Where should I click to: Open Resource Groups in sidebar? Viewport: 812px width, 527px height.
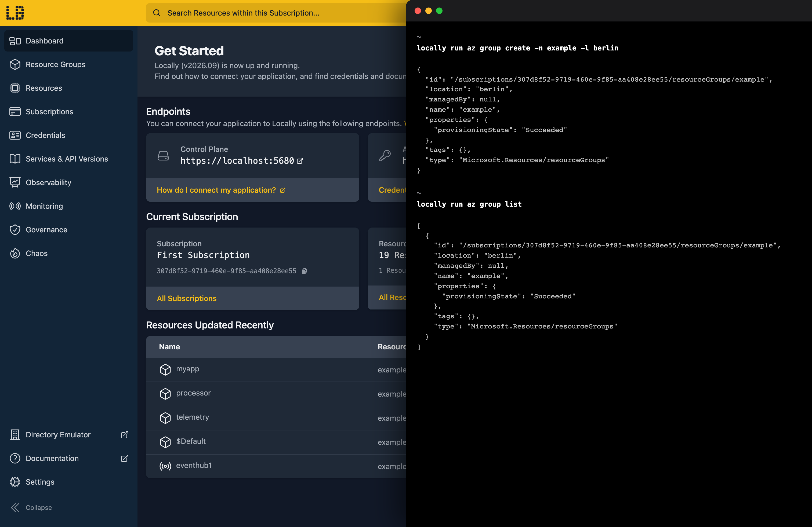point(68,64)
